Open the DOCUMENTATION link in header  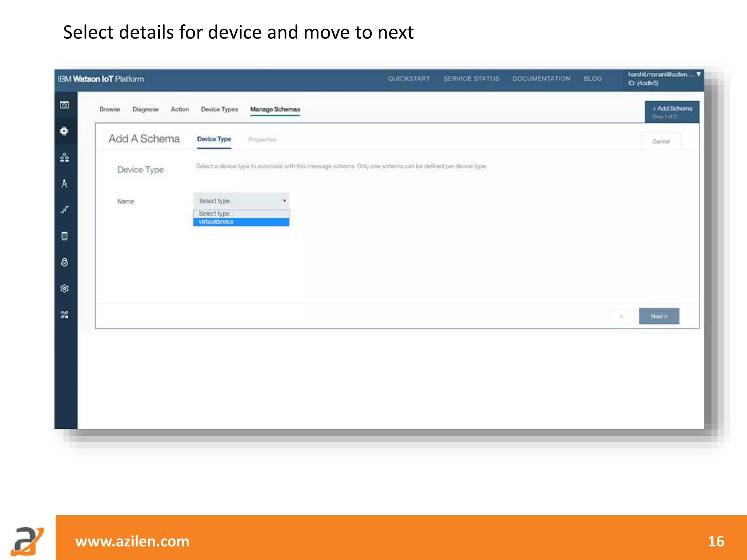(541, 79)
